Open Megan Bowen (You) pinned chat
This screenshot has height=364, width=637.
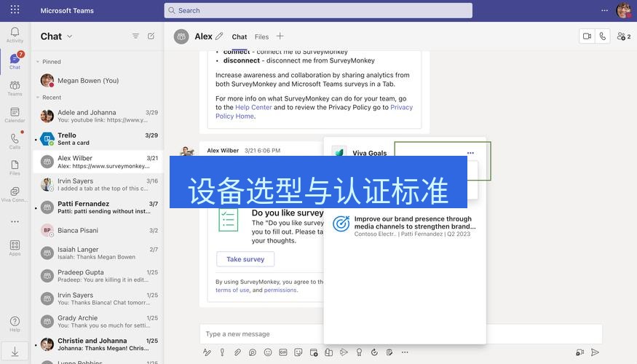[98, 80]
